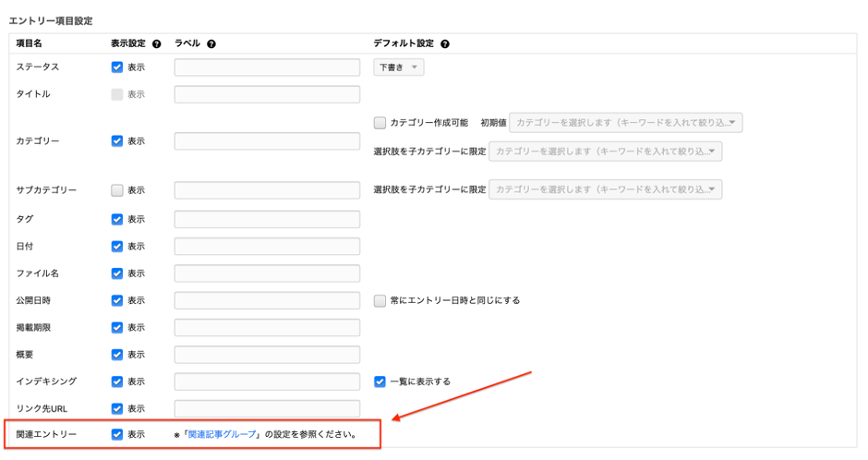The image size is (868, 460).
Task: Click label input field for リンク先URL
Action: click(267, 408)
